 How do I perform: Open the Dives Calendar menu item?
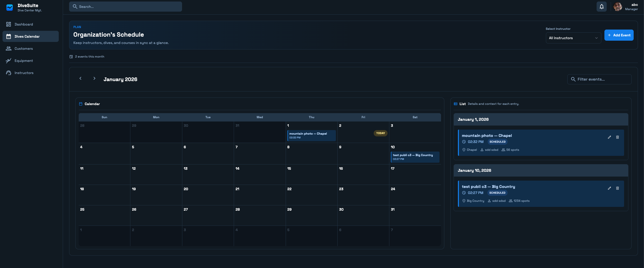pos(31,36)
